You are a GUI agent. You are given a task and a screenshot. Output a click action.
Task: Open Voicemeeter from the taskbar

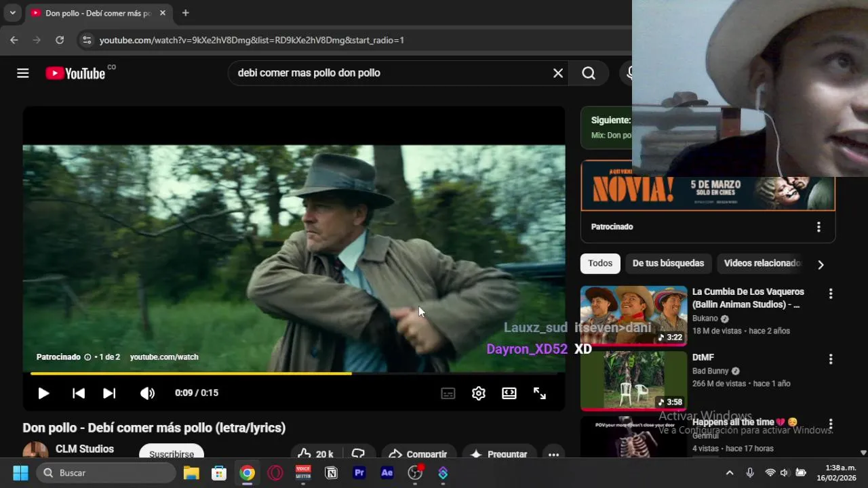pyautogui.click(x=303, y=473)
